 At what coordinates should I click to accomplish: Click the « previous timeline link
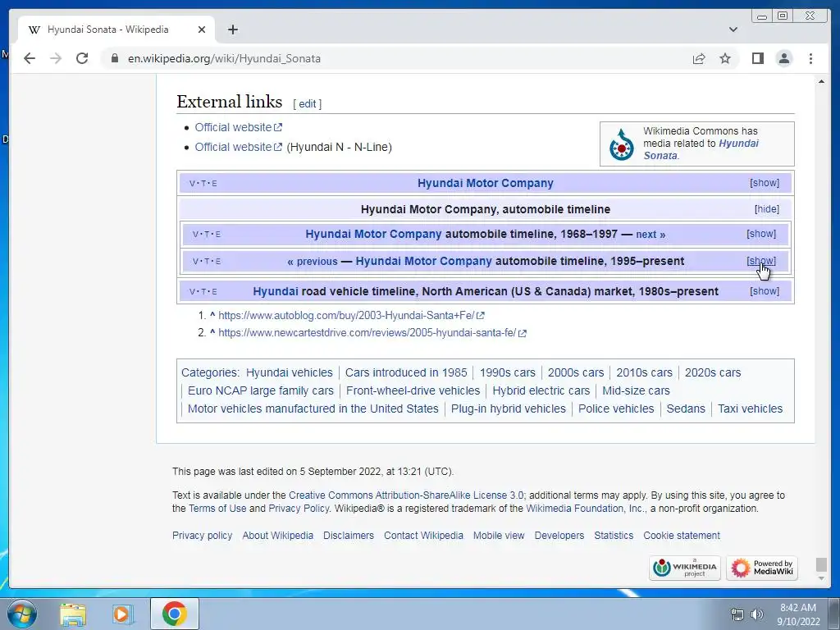coord(313,262)
